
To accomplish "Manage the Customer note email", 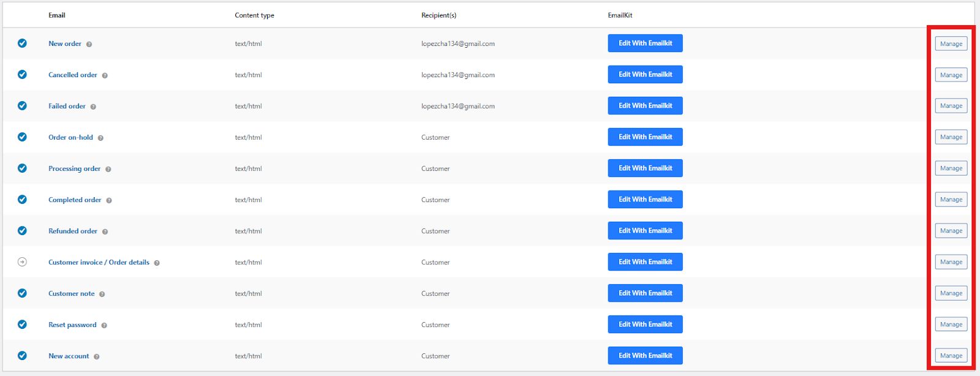I will tap(951, 293).
